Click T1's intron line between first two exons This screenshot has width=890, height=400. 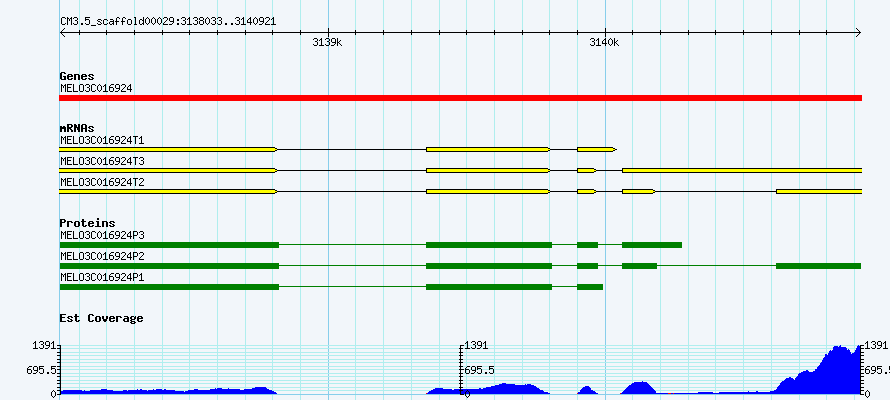pos(352,149)
